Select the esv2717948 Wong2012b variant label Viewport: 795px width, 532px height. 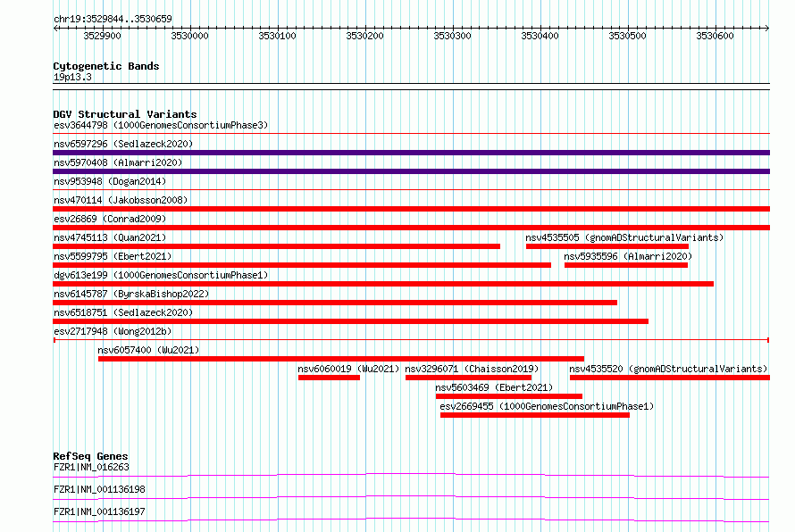point(113,331)
